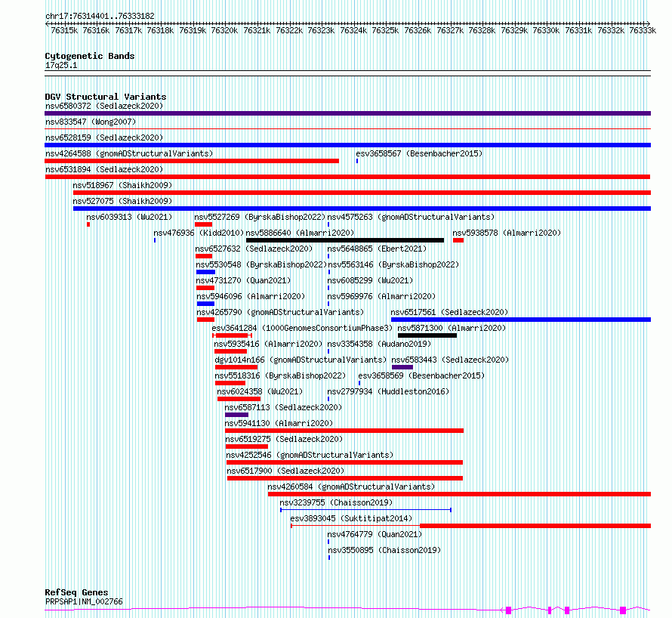
Task: Click nsv6587113 (Sedlazeck2020) label
Action: 283,407
